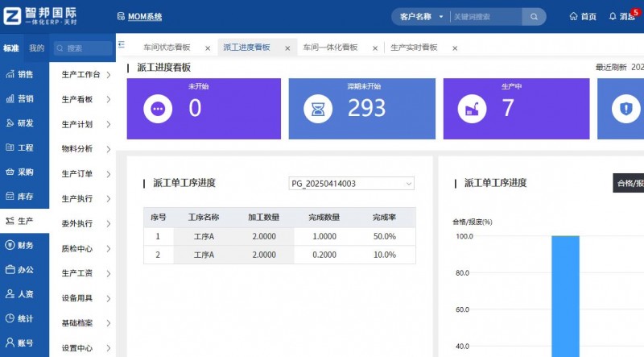
Task: Open the 研发 module
Action: (x=19, y=123)
